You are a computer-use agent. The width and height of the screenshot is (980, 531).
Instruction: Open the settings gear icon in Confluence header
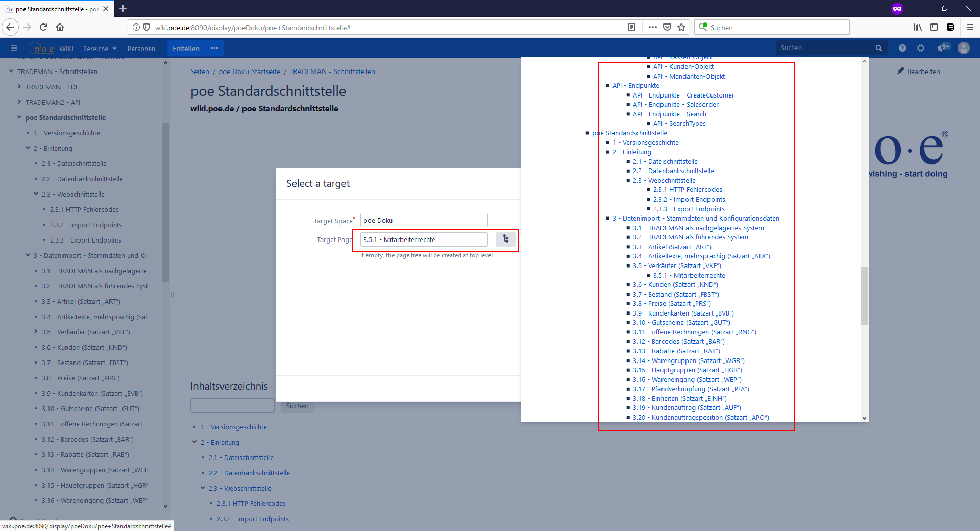pos(921,48)
